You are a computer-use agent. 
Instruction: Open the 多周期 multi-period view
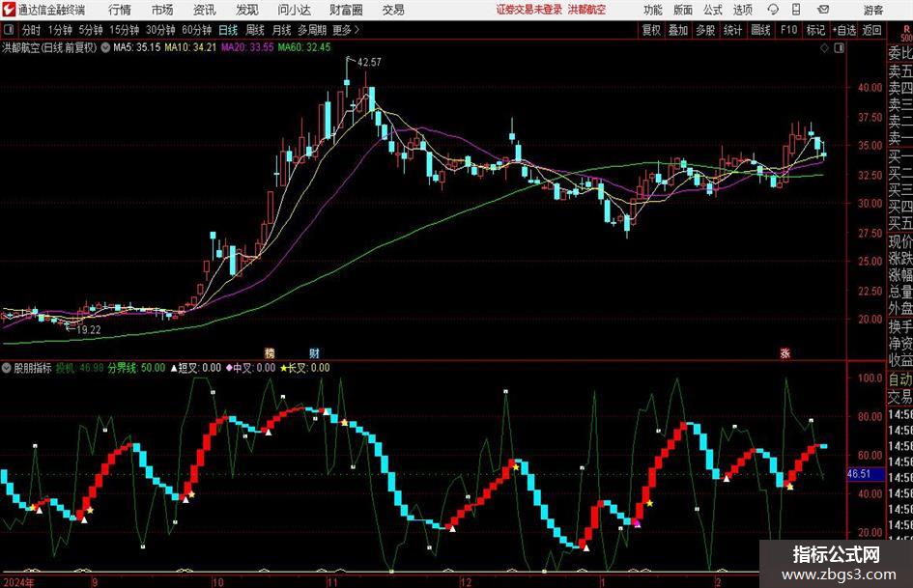[312, 30]
